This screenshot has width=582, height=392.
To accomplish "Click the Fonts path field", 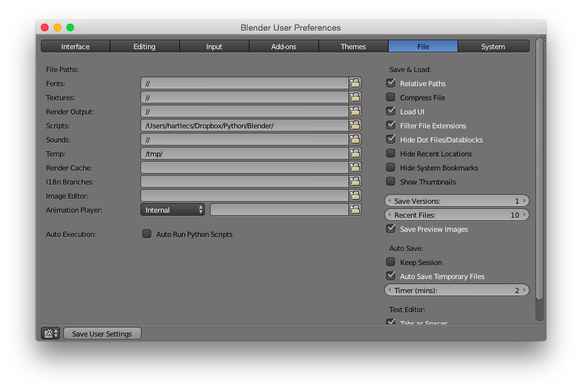I will (x=244, y=83).
